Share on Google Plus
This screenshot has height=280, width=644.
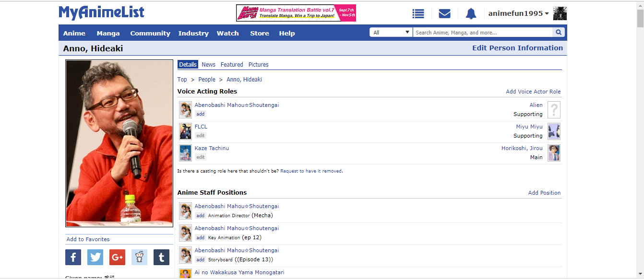[x=117, y=257]
